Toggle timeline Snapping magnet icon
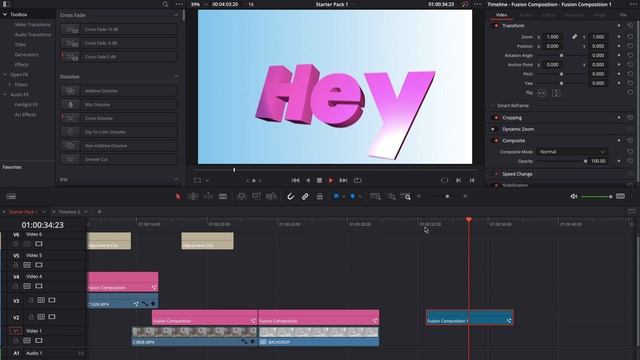The height and width of the screenshot is (360, 640). (x=290, y=196)
